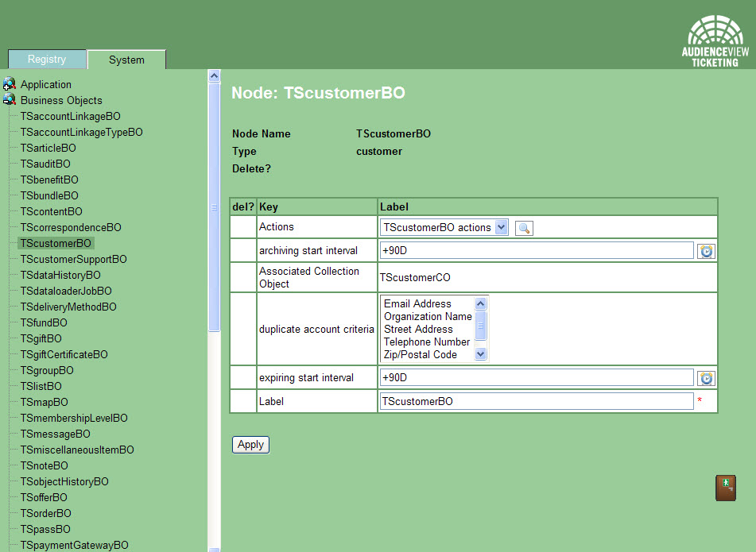Image resolution: width=756 pixels, height=552 pixels.
Task: Switch to the Registry tab
Action: click(x=47, y=60)
